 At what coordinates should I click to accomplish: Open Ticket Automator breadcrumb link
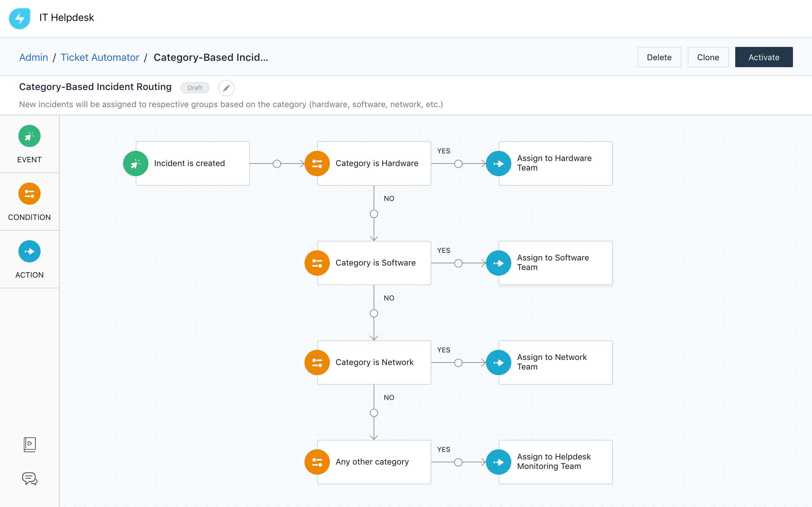coord(100,57)
